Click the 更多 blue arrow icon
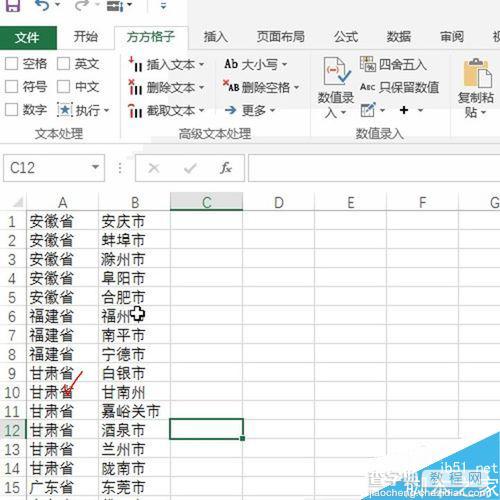This screenshot has height=500, width=500. pos(230,110)
